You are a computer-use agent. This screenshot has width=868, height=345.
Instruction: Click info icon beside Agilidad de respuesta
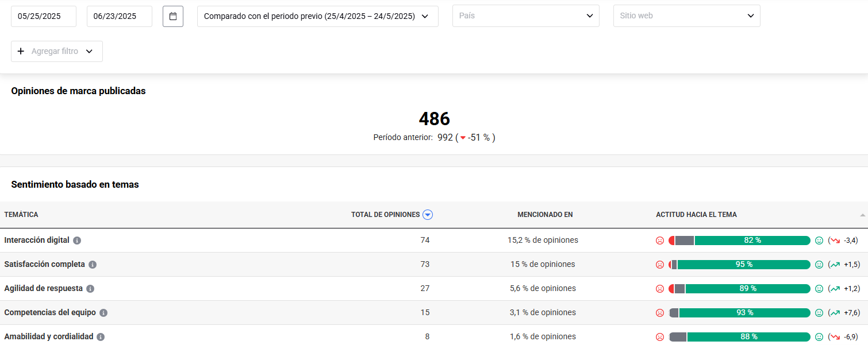pyautogui.click(x=90, y=289)
